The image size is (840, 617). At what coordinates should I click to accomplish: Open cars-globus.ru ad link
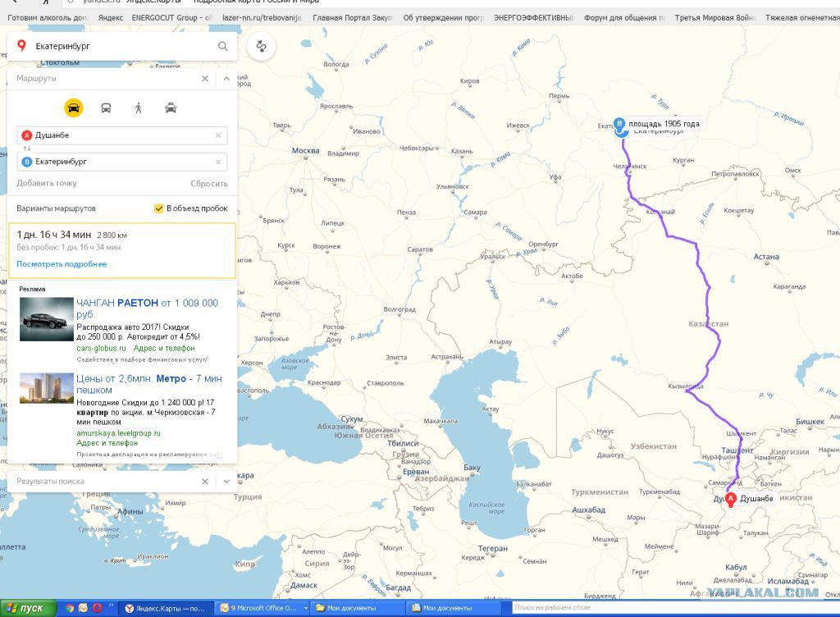(101, 348)
